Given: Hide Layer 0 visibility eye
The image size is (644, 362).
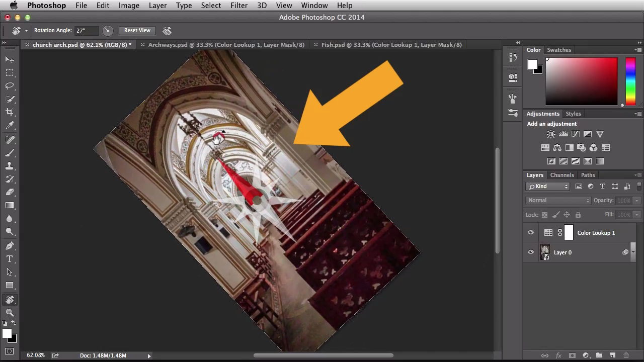Looking at the screenshot, I should click(x=530, y=252).
